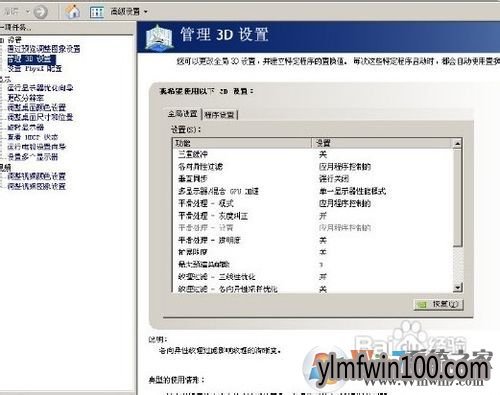Click the settings list scroll-up arrow
This screenshot has height=395, width=500.
[457, 144]
